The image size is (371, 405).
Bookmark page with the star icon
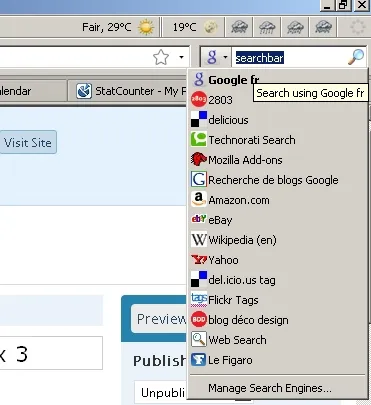(x=161, y=57)
